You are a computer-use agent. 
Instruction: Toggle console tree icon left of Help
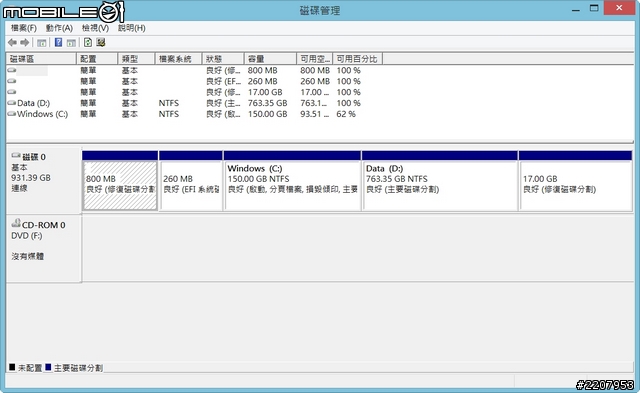[x=42, y=42]
